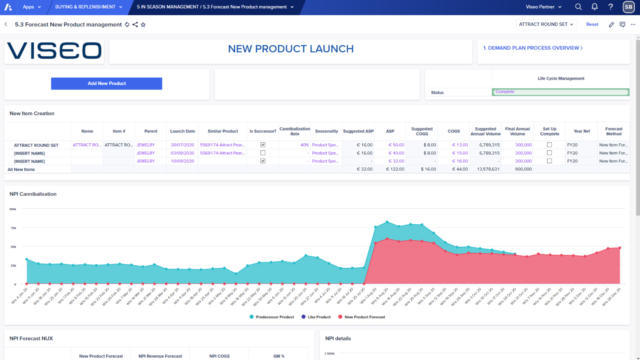Mark page as favorite with star icon

[x=143, y=24]
